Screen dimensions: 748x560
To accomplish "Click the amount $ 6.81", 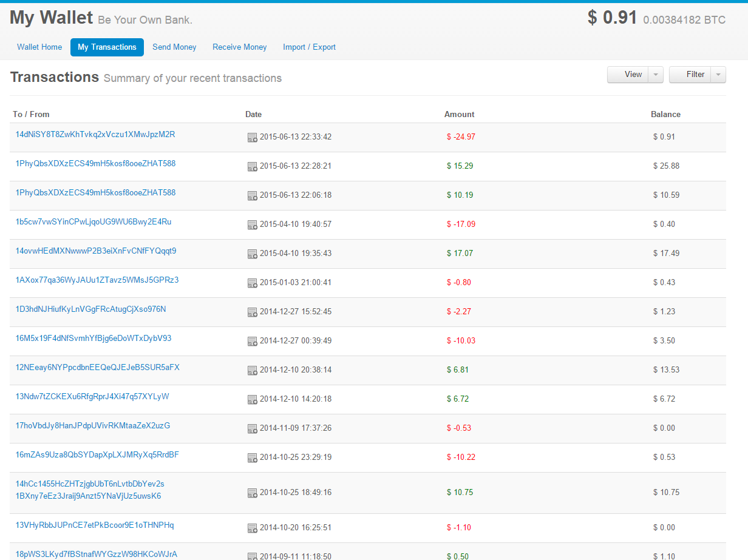I will (458, 369).
